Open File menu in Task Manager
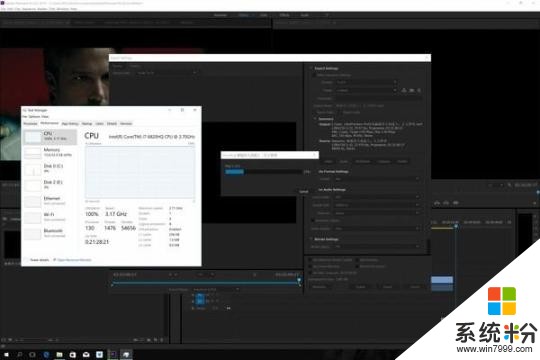540x360 pixels. [x=24, y=117]
